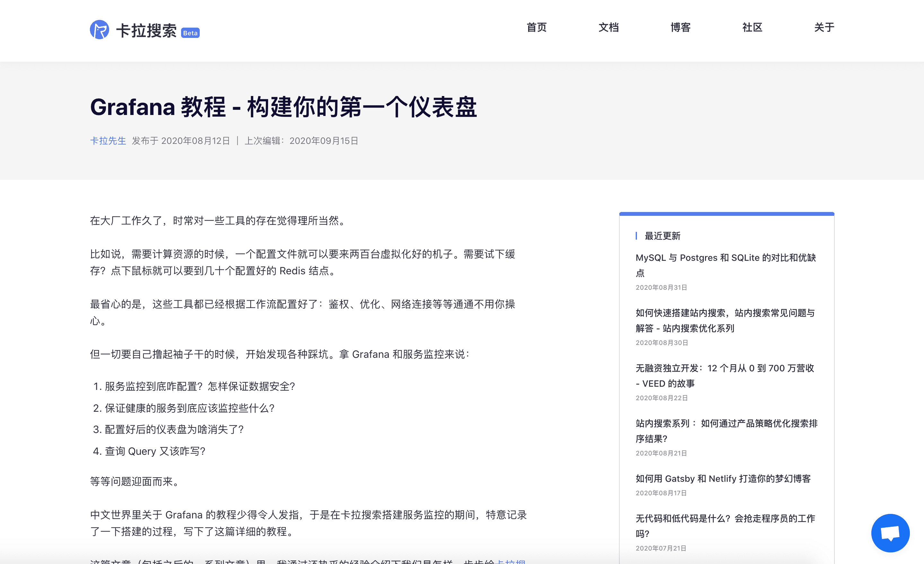The width and height of the screenshot is (924, 564).
Task: Click the author link 卡拉先生
Action: pyautogui.click(x=108, y=141)
